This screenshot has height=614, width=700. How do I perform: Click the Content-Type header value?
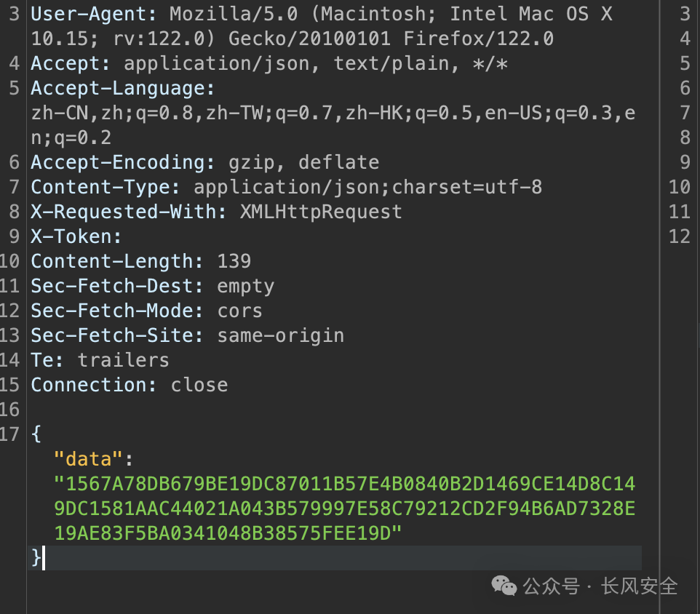click(367, 188)
